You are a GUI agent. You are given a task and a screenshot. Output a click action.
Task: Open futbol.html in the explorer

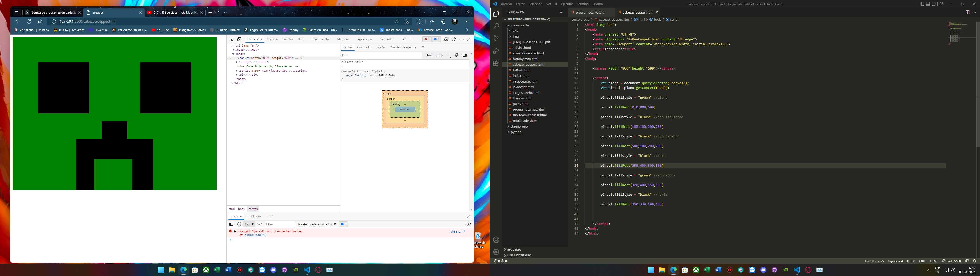coord(521,70)
